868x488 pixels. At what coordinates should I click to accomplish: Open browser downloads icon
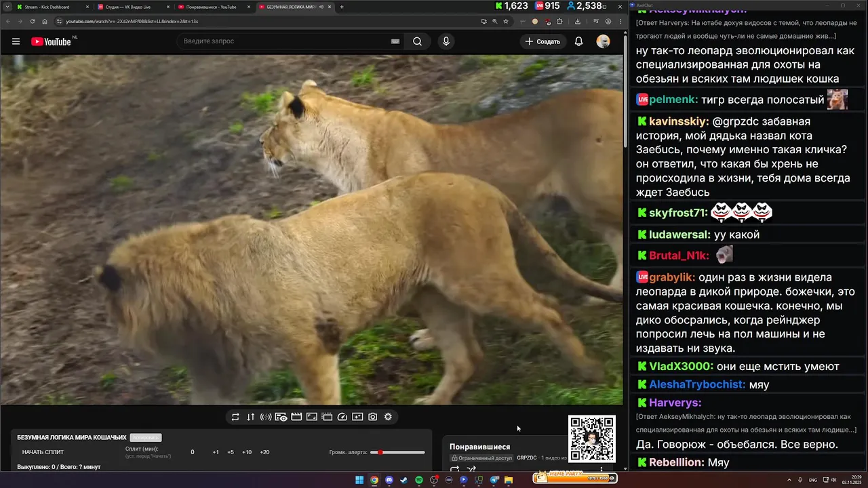[578, 21]
